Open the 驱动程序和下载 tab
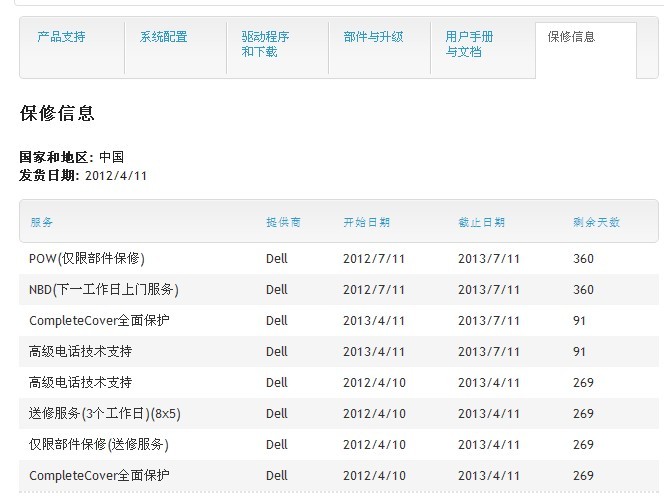This screenshot has height=504, width=664. pos(266,44)
